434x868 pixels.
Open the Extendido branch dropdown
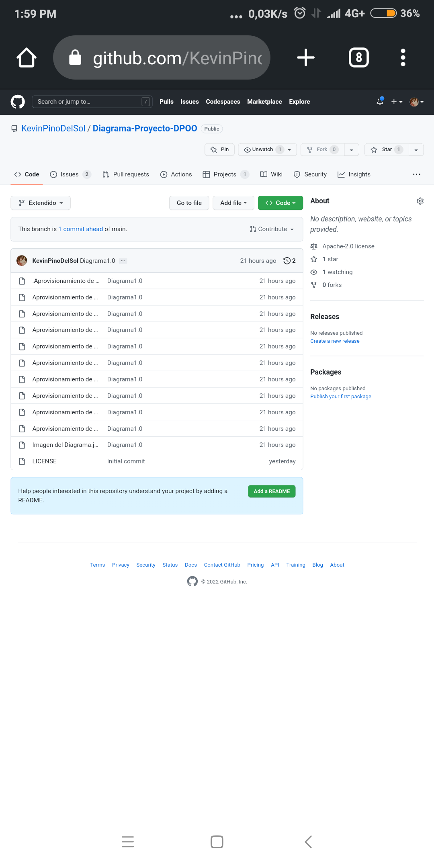[x=40, y=203]
